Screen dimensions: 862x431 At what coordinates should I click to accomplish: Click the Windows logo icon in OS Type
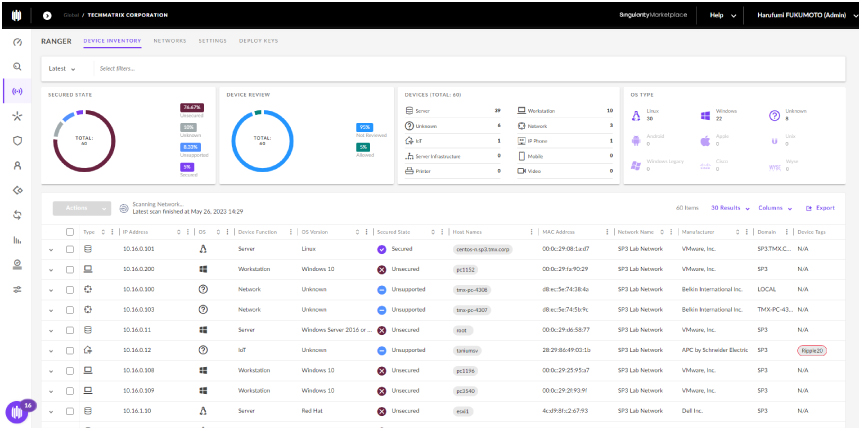click(x=705, y=115)
